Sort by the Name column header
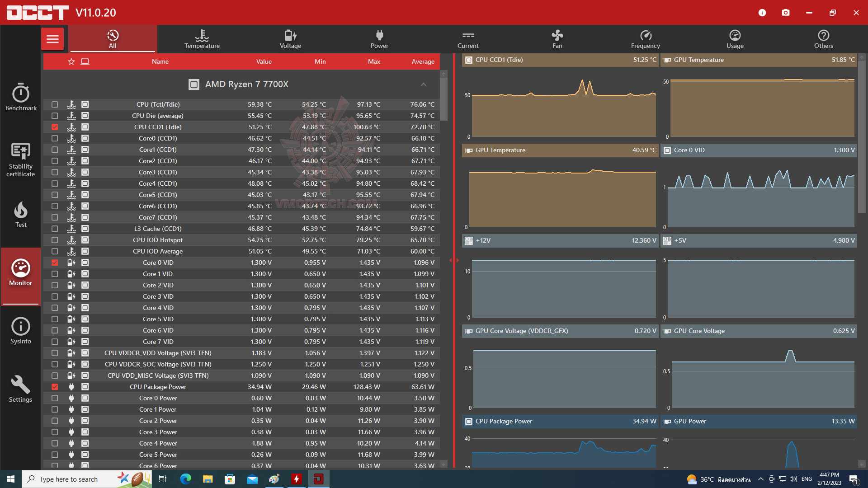 coord(160,61)
